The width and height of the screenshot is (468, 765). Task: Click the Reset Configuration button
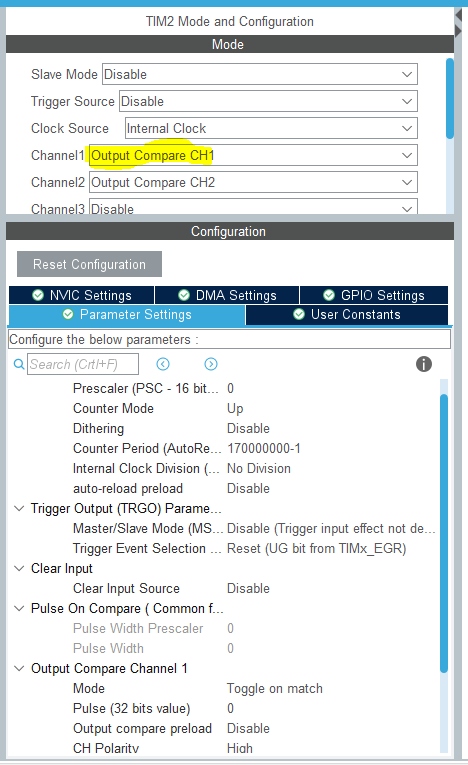pyautogui.click(x=89, y=264)
